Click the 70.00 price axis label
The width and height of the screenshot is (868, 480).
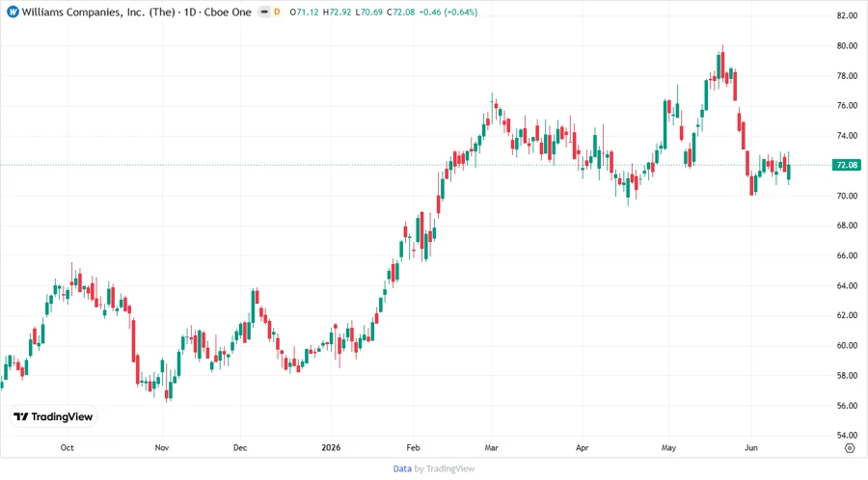847,196
